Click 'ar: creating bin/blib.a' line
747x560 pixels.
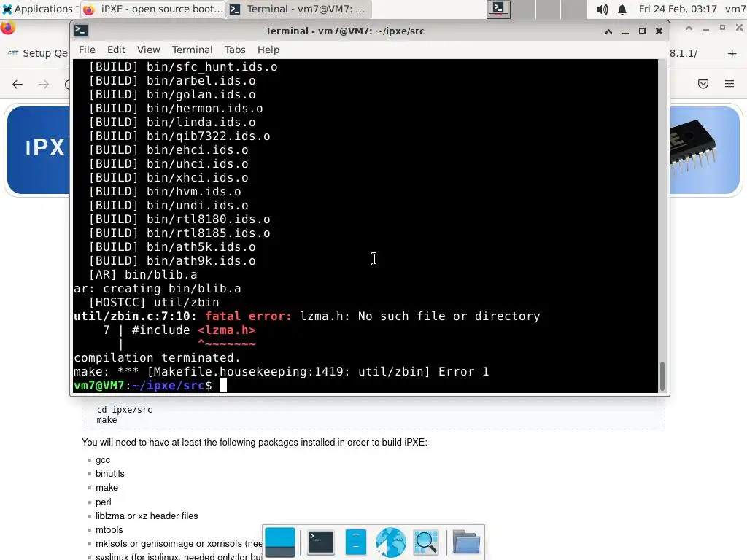(158, 289)
